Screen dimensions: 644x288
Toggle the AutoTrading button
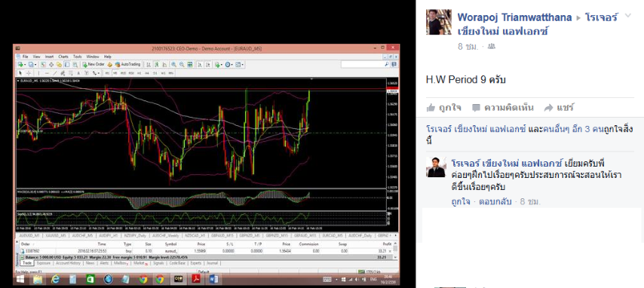pos(127,65)
